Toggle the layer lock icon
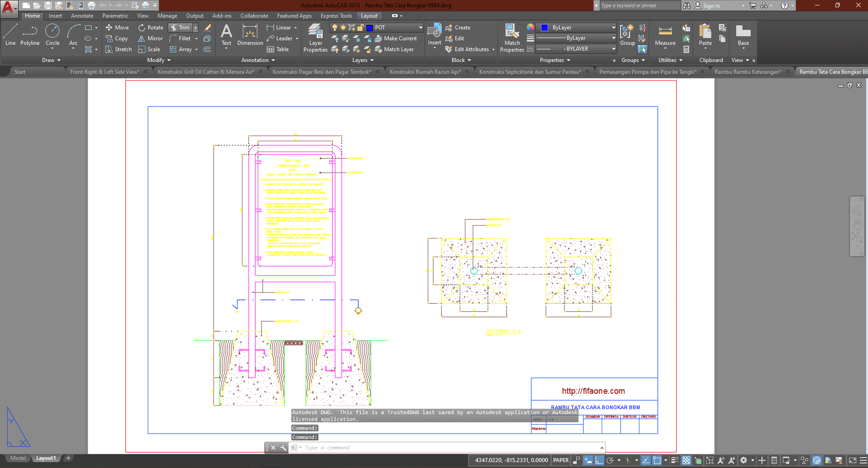This screenshot has width=868, height=468. click(x=360, y=28)
